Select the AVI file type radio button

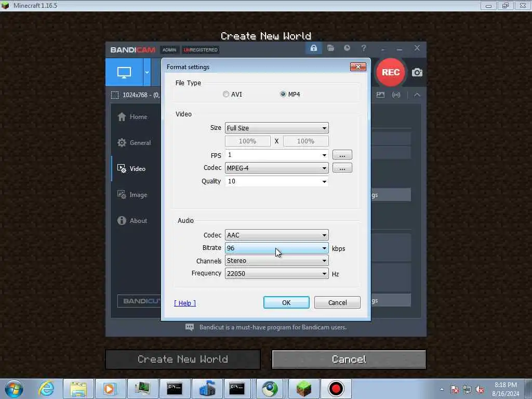click(x=226, y=95)
